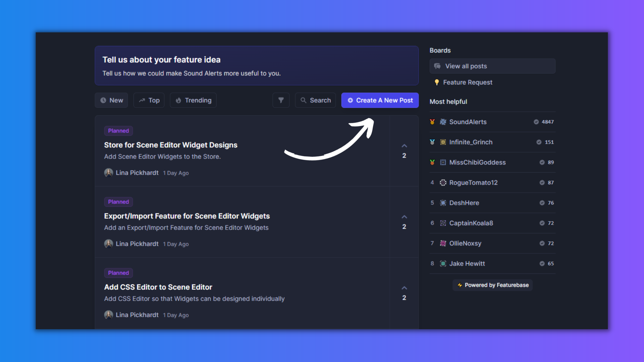This screenshot has height=362, width=644.
Task: Click the DeshHere user icon
Action: pyautogui.click(x=442, y=202)
